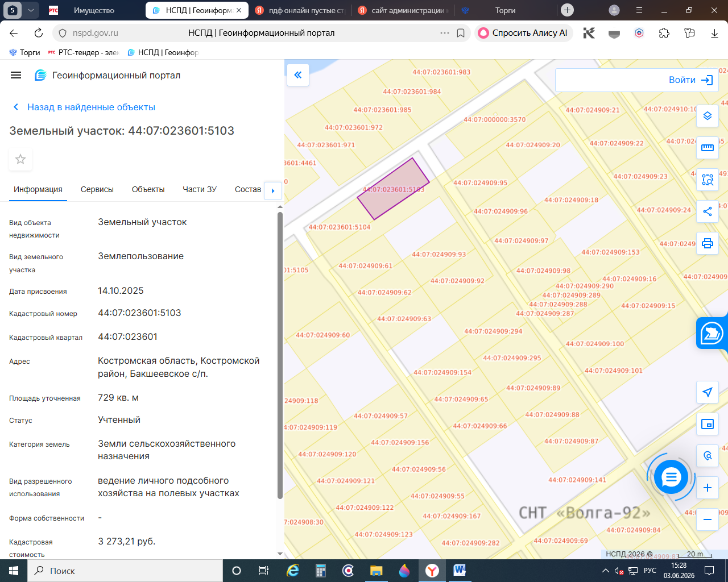Open the round chat support bubble
728x582 pixels.
tap(671, 477)
